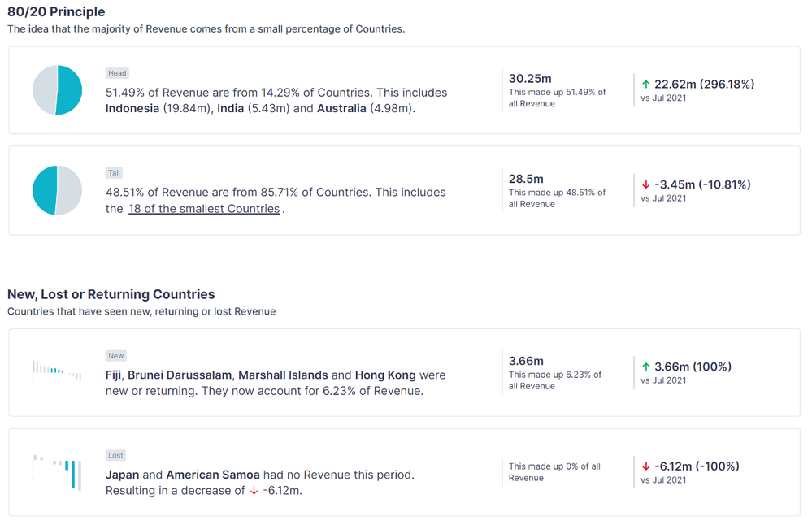This screenshot has height=525, width=812.
Task: Click the red down arrow beside -6.12m (-100%)
Action: coord(645,466)
